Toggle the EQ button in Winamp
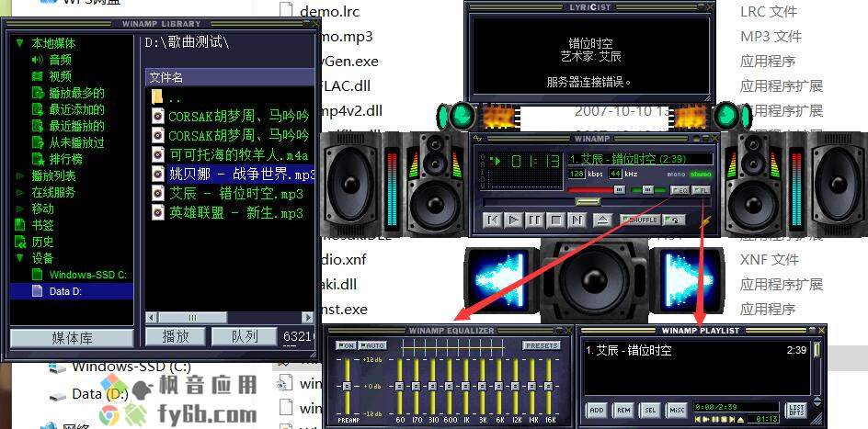 point(680,190)
